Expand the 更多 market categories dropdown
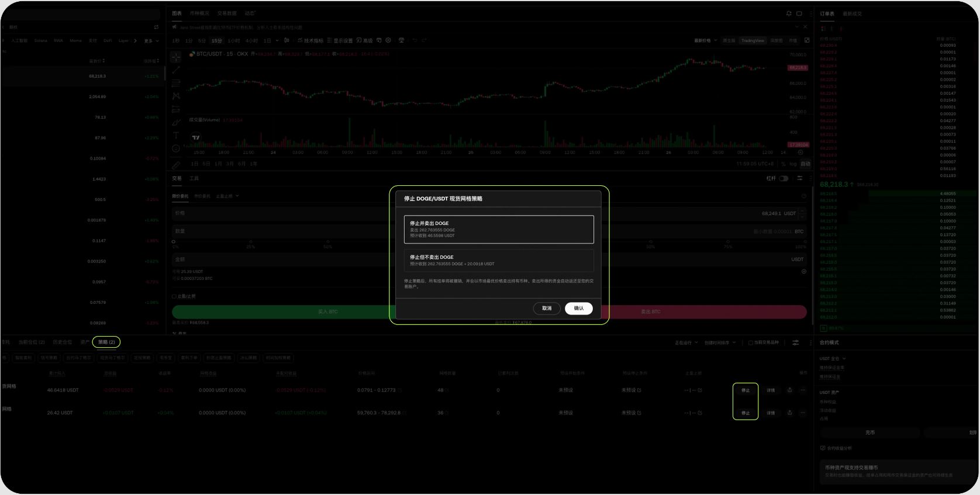The image size is (980, 495). [x=151, y=41]
